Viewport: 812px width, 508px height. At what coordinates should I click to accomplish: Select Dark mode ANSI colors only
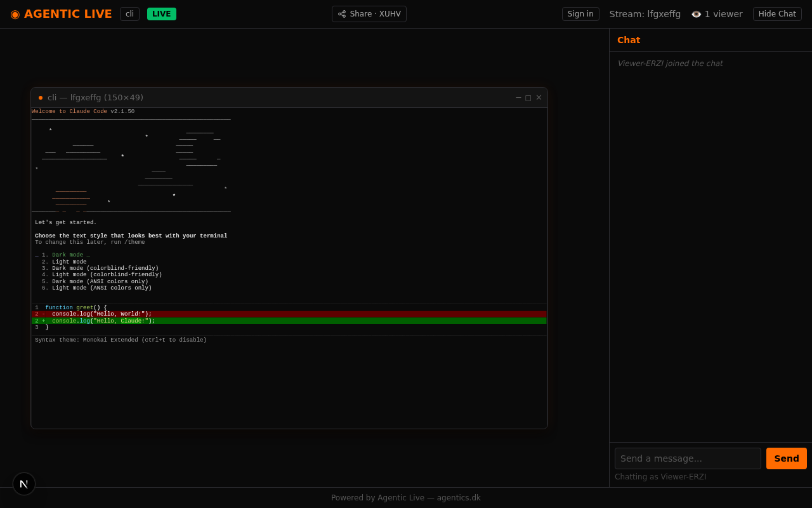click(100, 282)
